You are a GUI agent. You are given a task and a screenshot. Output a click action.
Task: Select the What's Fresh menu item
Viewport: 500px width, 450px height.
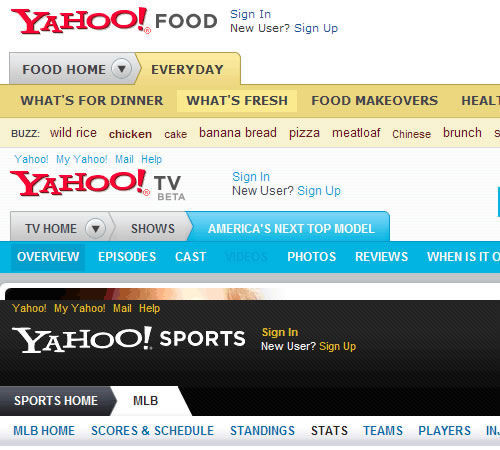click(237, 101)
